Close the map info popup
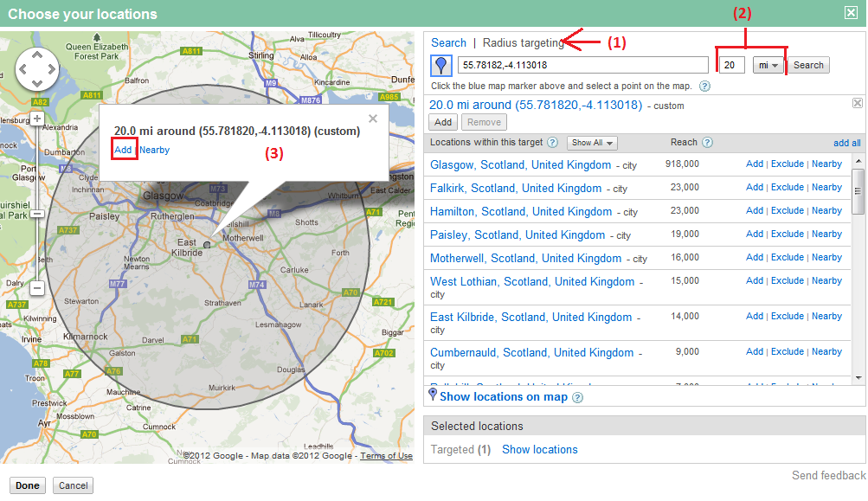 click(x=373, y=119)
